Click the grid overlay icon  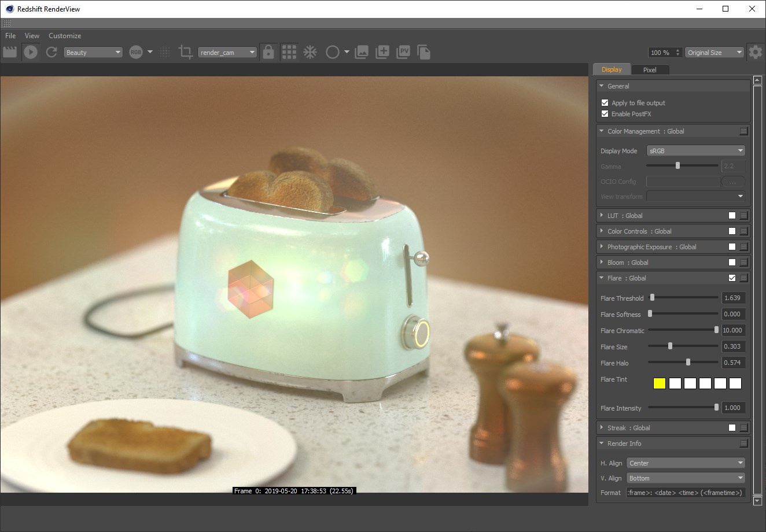coord(289,52)
